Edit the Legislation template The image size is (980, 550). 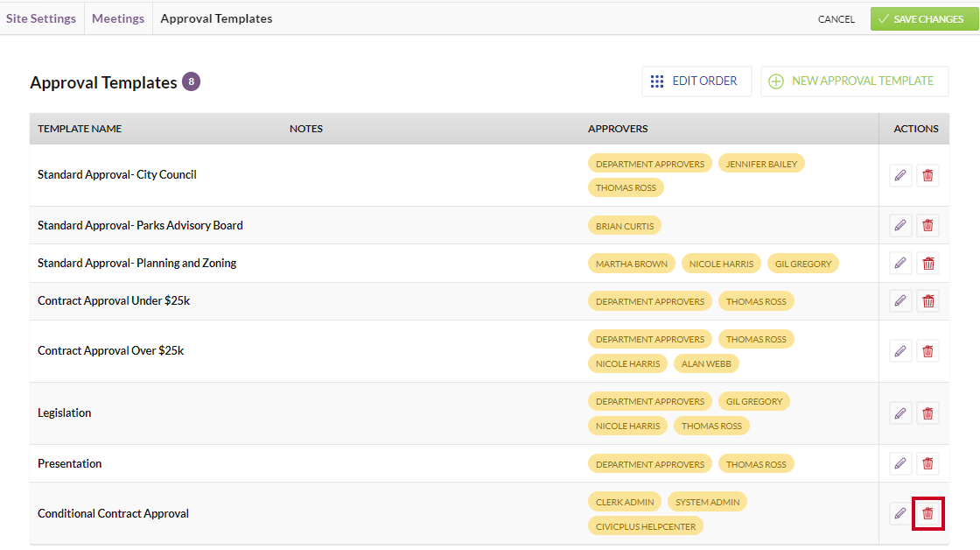coord(900,413)
